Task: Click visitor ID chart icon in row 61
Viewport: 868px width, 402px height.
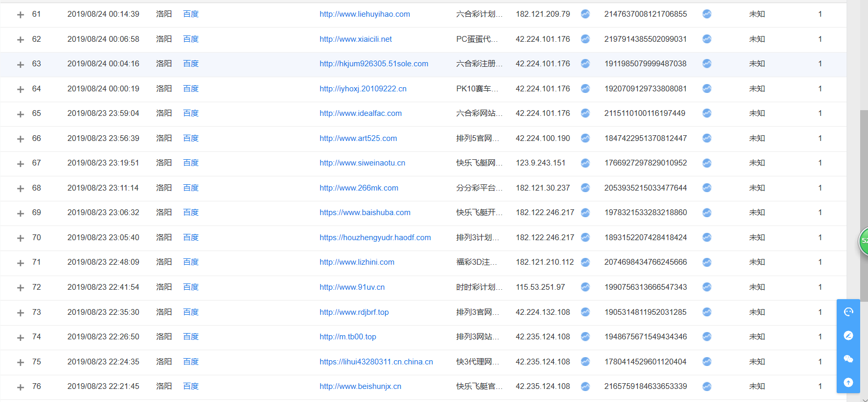Action: pos(707,14)
